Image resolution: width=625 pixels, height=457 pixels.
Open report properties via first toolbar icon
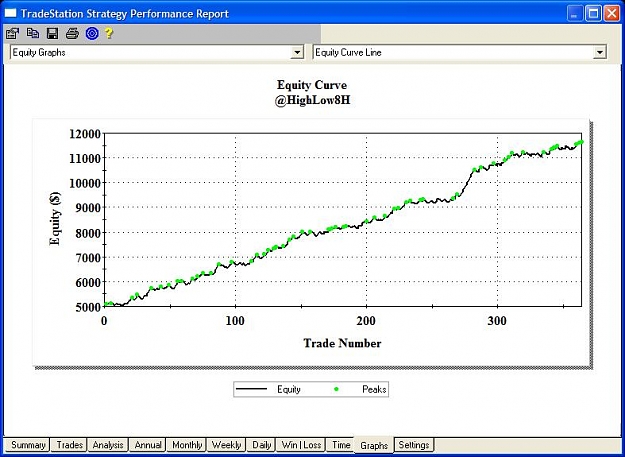coord(12,33)
